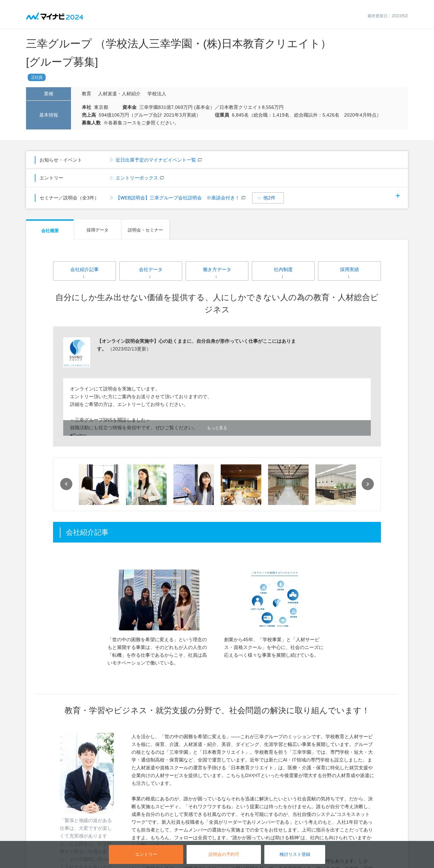Jump to 会社紹介記事 section
The image size is (434, 868).
click(x=85, y=271)
